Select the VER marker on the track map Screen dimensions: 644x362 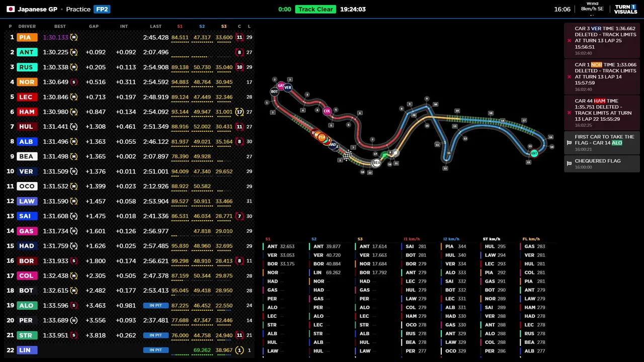(x=288, y=87)
